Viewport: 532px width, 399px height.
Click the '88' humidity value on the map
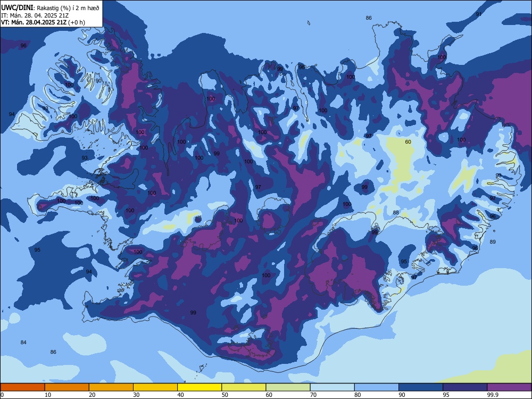click(396, 213)
